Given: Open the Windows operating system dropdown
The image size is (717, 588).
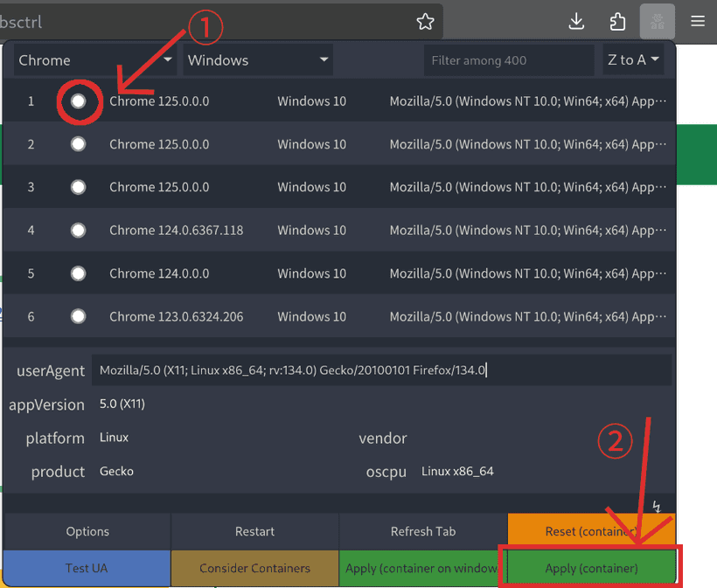Looking at the screenshot, I should (x=256, y=60).
